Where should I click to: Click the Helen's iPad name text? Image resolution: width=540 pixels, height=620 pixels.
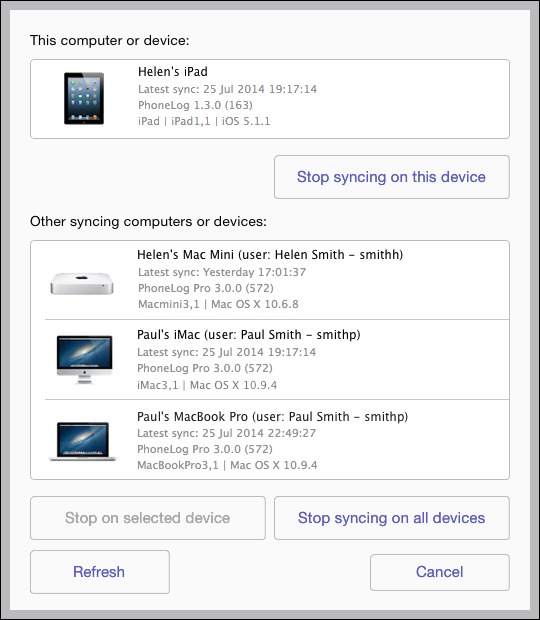click(x=173, y=72)
